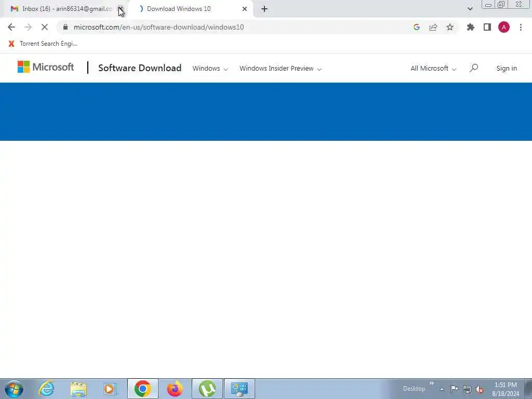View site info via padlock icon
The image size is (532, 399).
(x=65, y=27)
